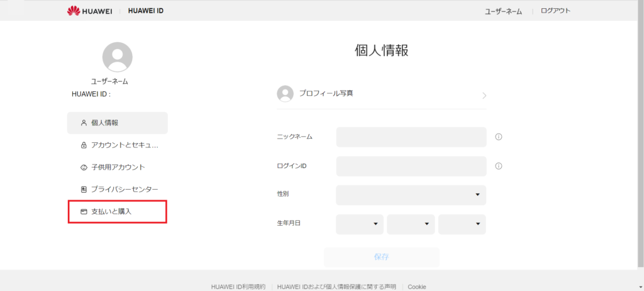The width and height of the screenshot is (644, 291).
Task: Click into the ニックネーム text field
Action: click(x=411, y=137)
